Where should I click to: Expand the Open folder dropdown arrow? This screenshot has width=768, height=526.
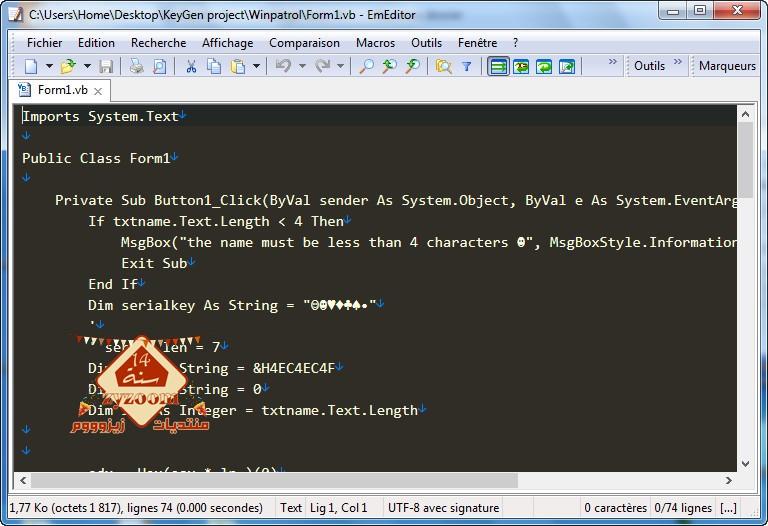coord(87,66)
